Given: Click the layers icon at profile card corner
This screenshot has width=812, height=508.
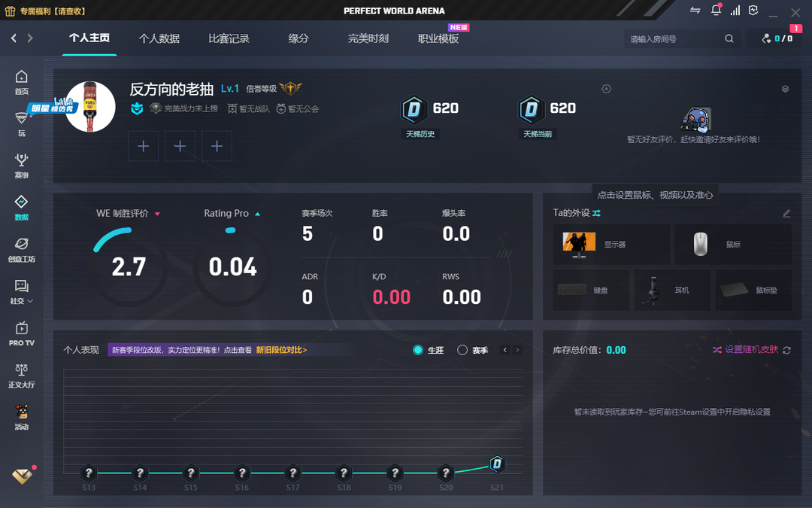Looking at the screenshot, I should (785, 89).
